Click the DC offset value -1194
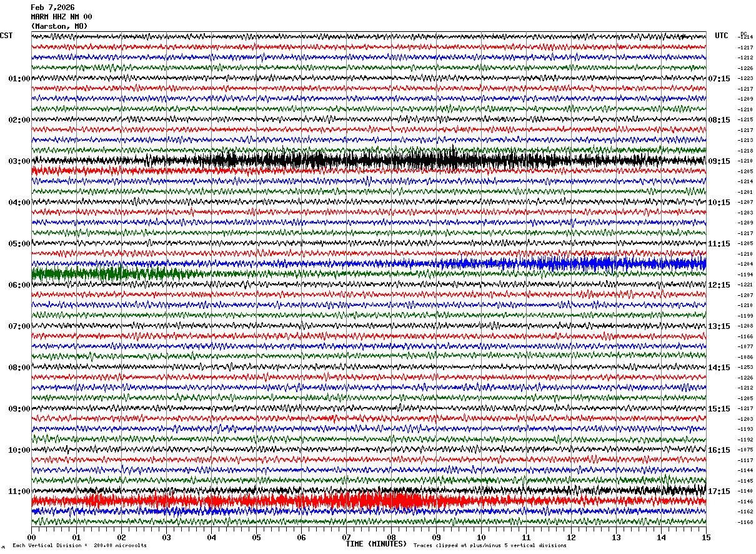Viewport: 756px width, 554px height. 745,274
